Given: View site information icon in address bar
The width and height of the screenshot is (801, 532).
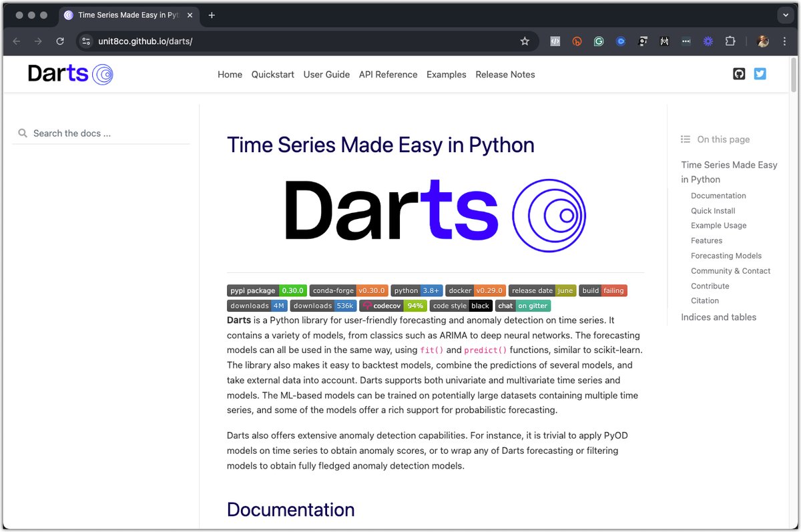Looking at the screenshot, I should coord(85,41).
